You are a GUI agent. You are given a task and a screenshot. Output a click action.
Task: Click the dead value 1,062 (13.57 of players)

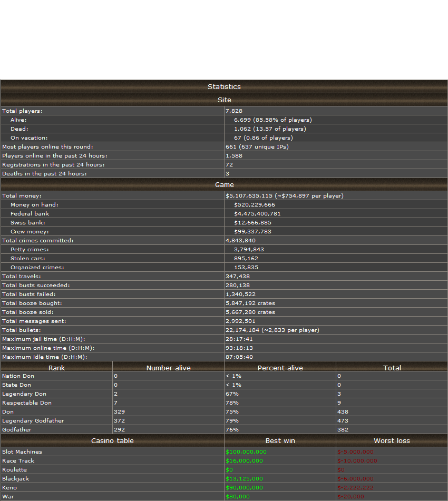point(270,129)
